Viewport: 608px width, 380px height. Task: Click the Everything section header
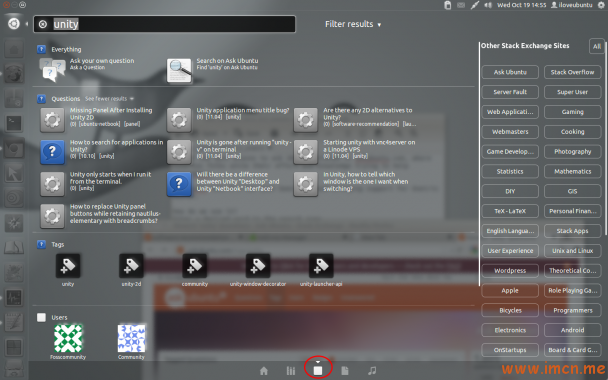pyautogui.click(x=66, y=49)
